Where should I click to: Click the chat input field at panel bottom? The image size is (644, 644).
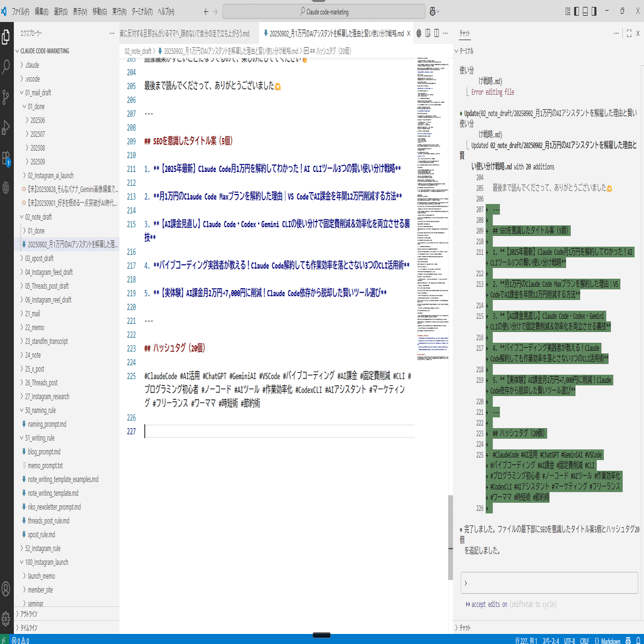[x=550, y=582]
